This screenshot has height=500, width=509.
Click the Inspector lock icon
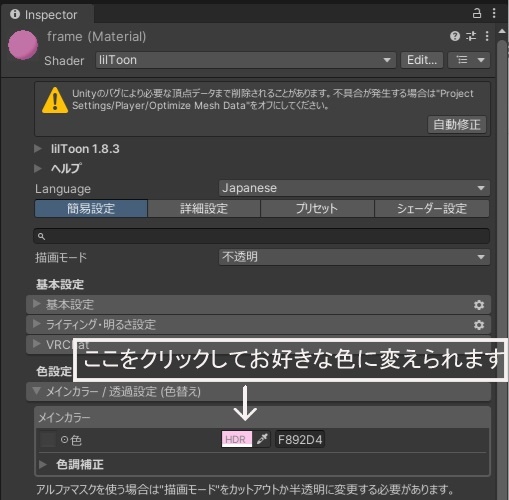click(x=477, y=14)
